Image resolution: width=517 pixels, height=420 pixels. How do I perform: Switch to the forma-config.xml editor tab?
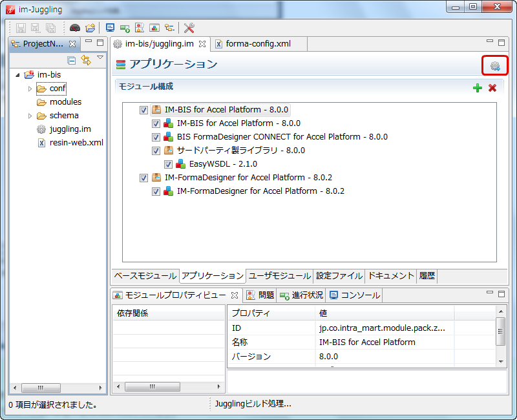258,44
